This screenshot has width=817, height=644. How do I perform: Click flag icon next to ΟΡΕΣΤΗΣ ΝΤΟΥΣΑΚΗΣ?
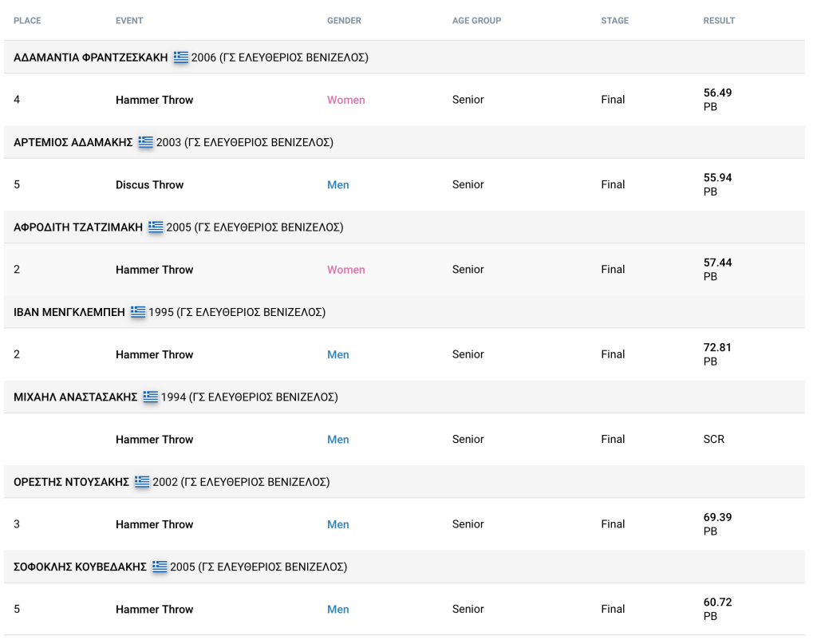tap(142, 481)
